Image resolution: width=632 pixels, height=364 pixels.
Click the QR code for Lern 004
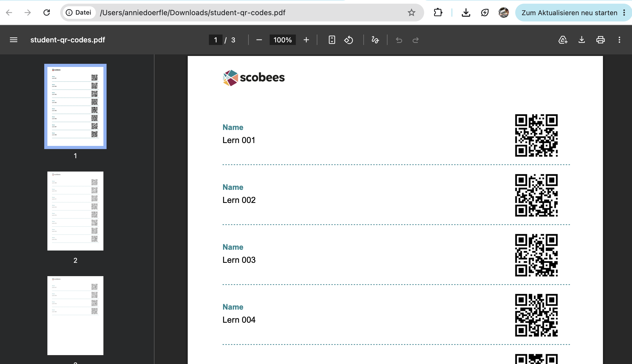click(536, 315)
